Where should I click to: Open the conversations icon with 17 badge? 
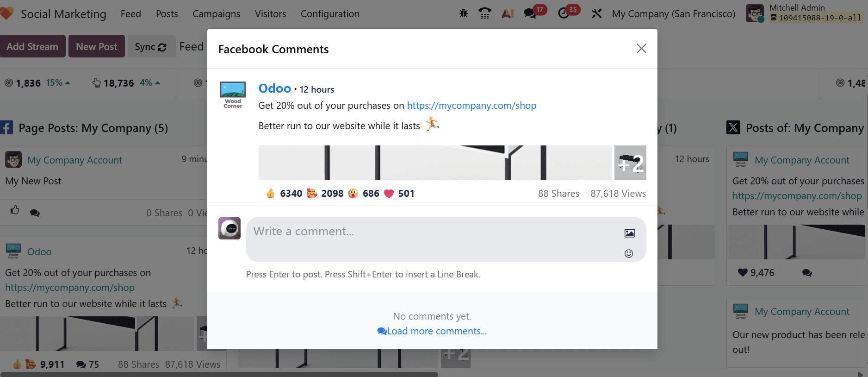click(530, 13)
